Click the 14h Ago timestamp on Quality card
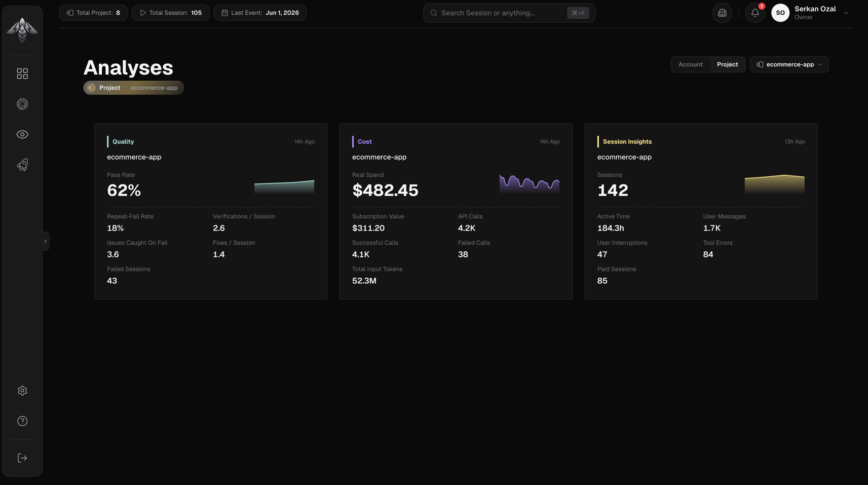The height and width of the screenshot is (485, 868). 305,142
